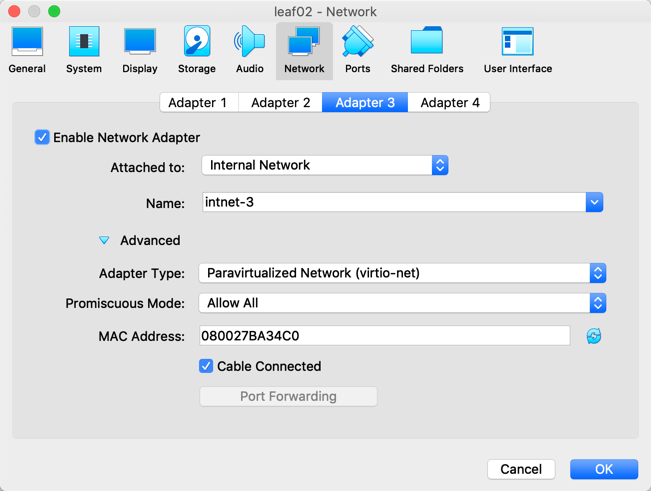
Task: Expand the network Name combo box
Action: point(594,202)
